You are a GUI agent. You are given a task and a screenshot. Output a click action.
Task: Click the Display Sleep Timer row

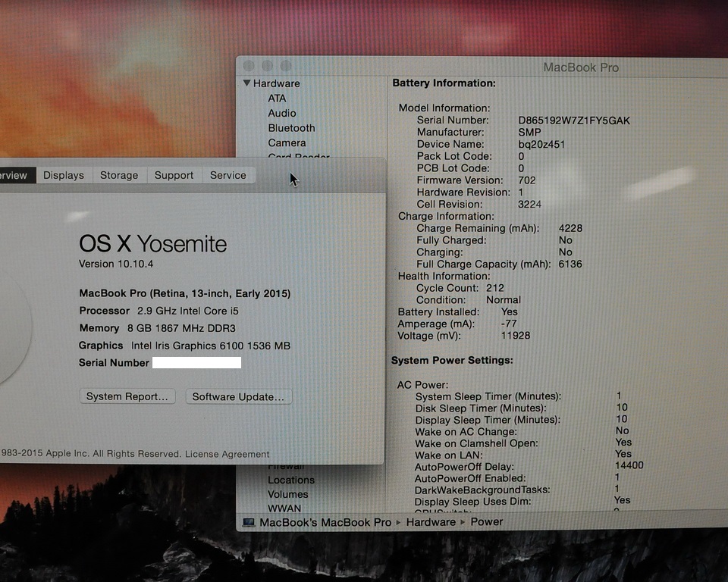(522, 420)
